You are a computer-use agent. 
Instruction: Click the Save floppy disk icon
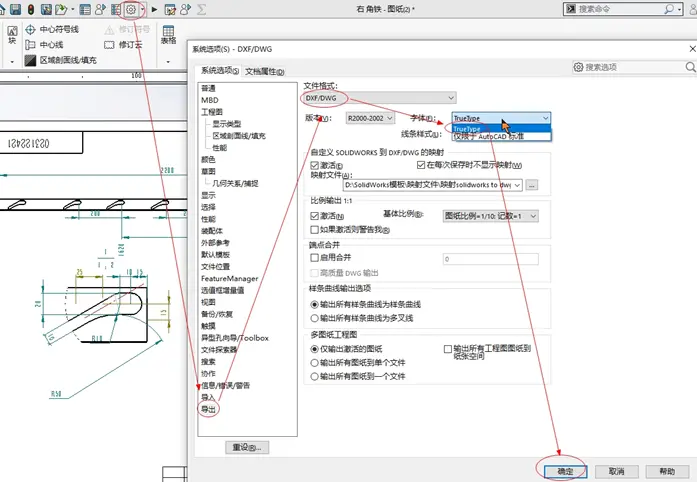coord(15,9)
